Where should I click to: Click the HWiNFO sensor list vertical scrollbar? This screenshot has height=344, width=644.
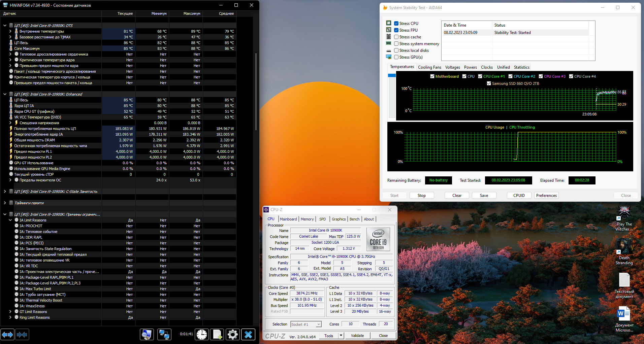click(256, 91)
